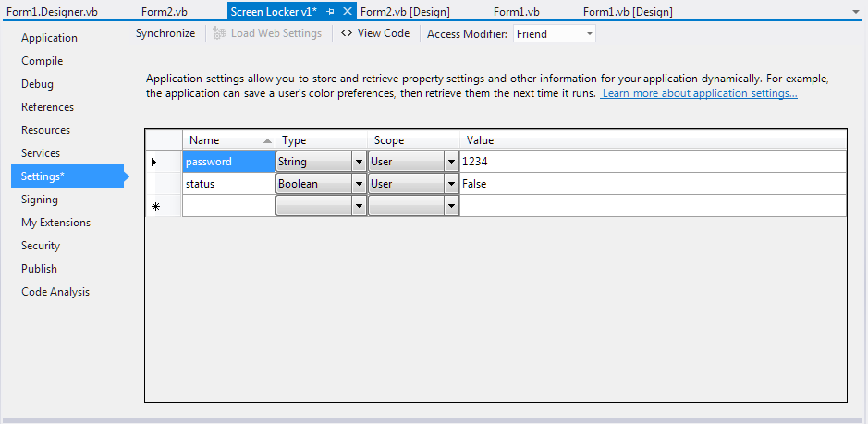Open the Publish page
Screen dimensions: 868x424
(x=39, y=269)
